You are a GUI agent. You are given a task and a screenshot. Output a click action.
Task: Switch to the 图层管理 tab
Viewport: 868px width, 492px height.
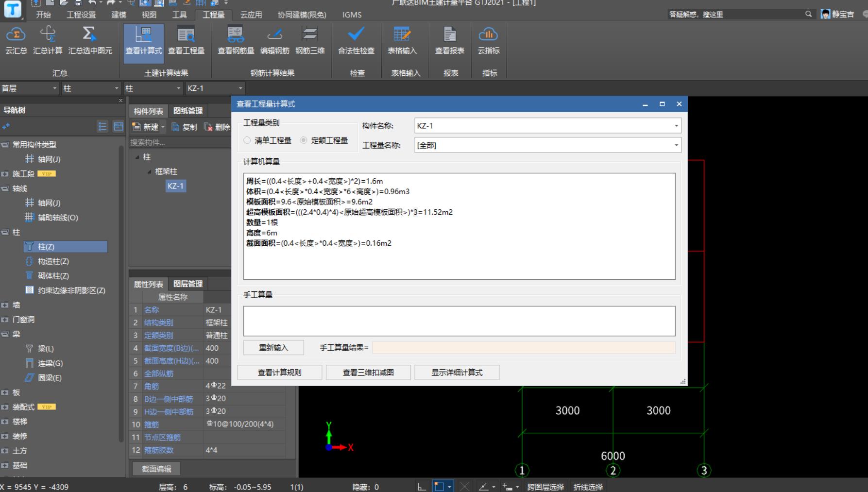[x=188, y=284]
